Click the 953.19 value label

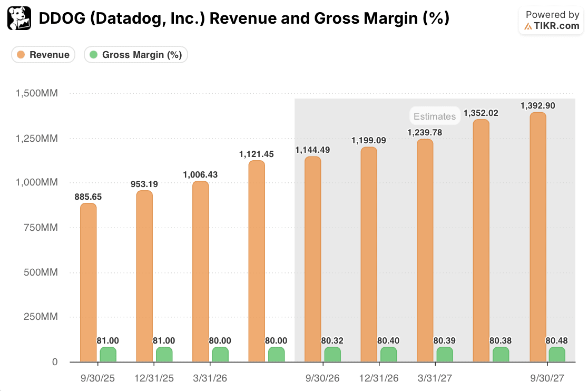coord(144,184)
